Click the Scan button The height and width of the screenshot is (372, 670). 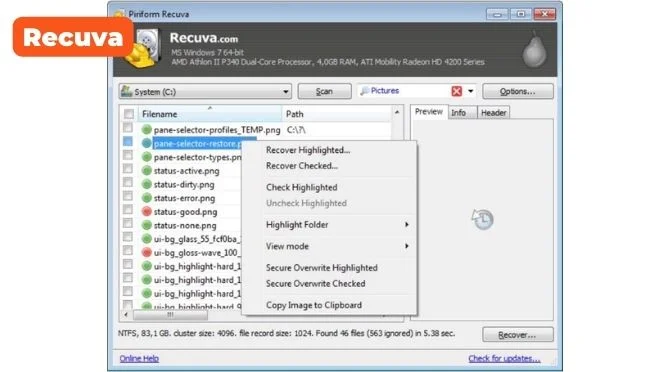click(324, 91)
